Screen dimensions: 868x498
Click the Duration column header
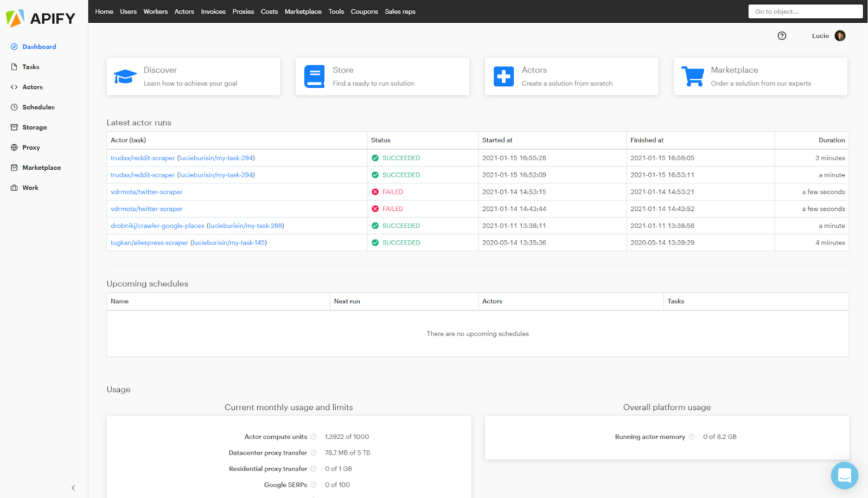pos(832,140)
